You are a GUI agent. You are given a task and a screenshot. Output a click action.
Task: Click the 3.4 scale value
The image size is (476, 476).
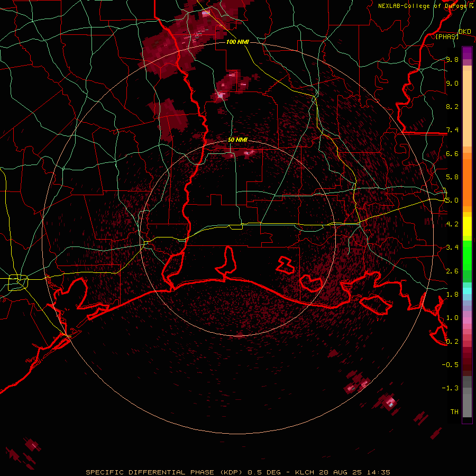(452, 248)
